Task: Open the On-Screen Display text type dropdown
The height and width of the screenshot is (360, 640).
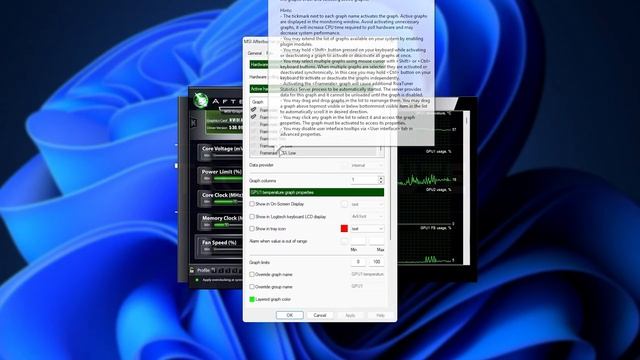Action: 367,204
